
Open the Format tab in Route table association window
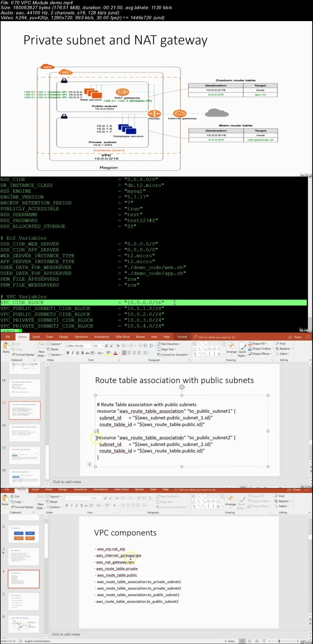click(x=182, y=337)
